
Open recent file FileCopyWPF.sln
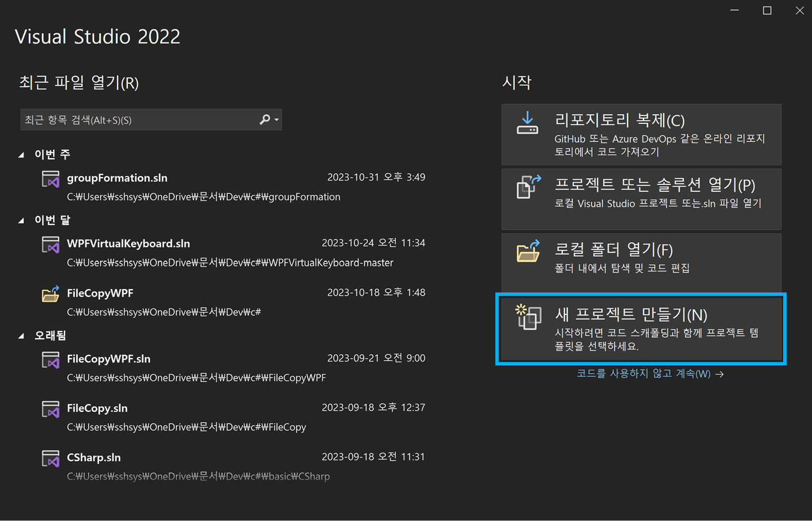pos(109,359)
